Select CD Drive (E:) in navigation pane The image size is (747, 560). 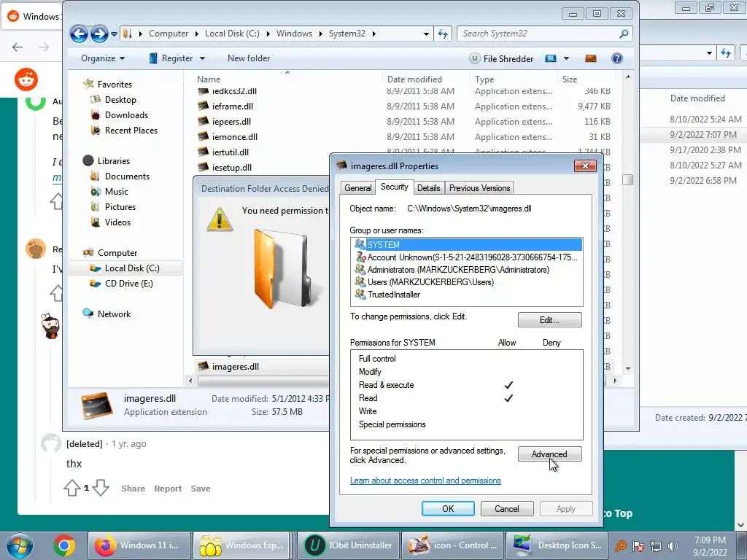128,284
